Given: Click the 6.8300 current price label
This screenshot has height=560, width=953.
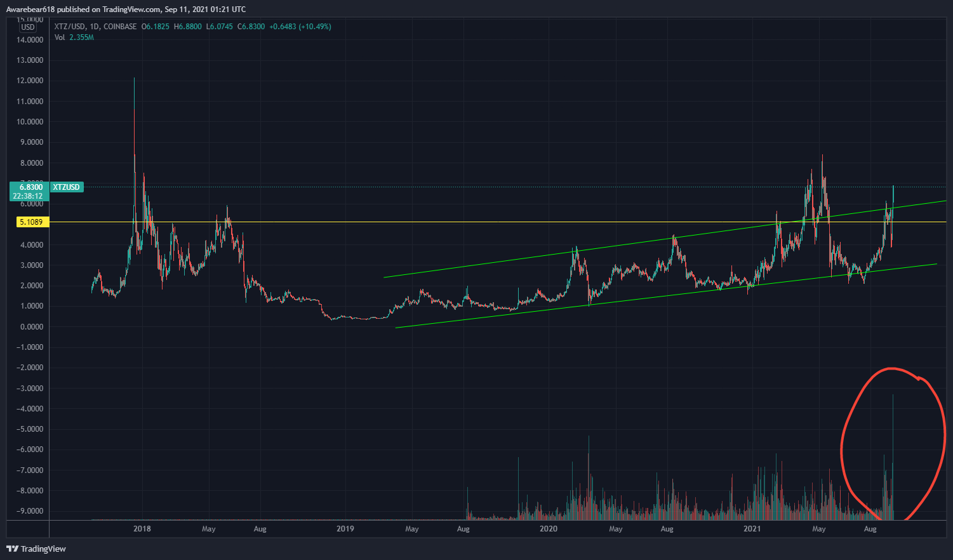Looking at the screenshot, I should pos(31,187).
